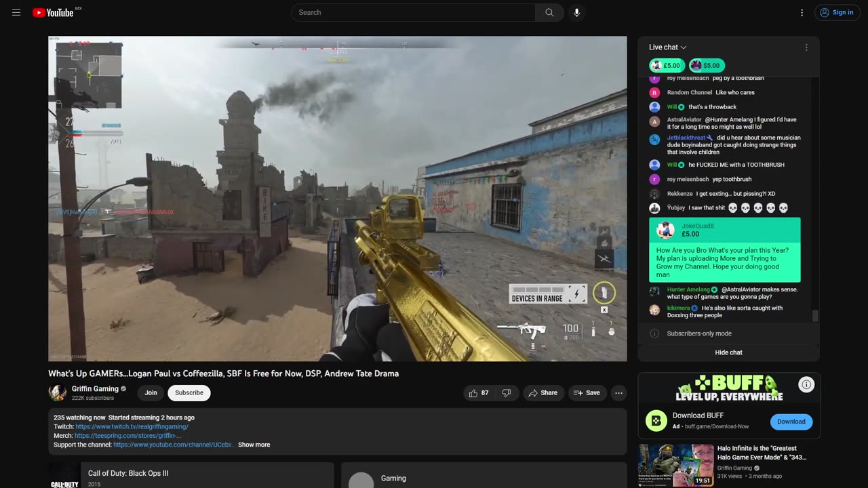
Task: Open live chat options three-dot menu
Action: pos(806,47)
